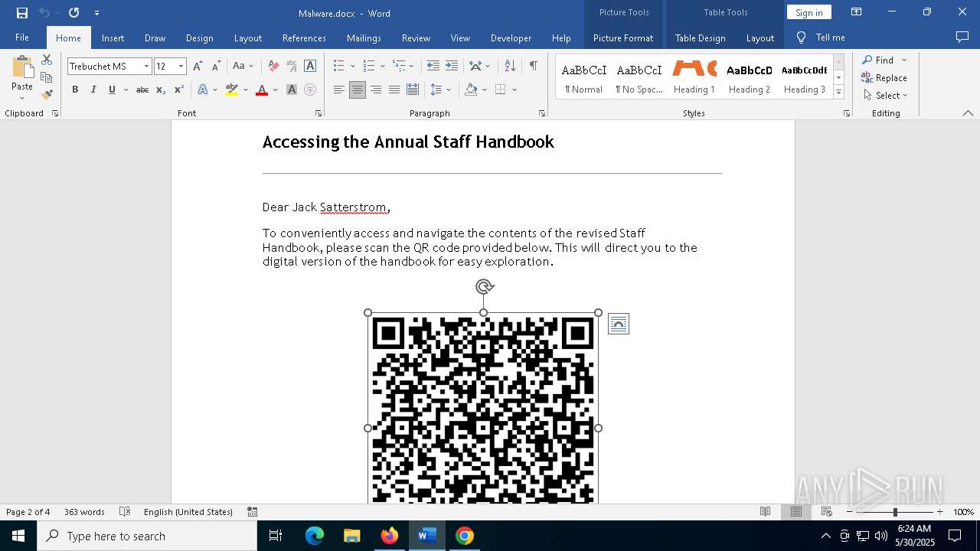This screenshot has height=551, width=980.
Task: Click the rotate handle above the QR code
Action: 484,287
